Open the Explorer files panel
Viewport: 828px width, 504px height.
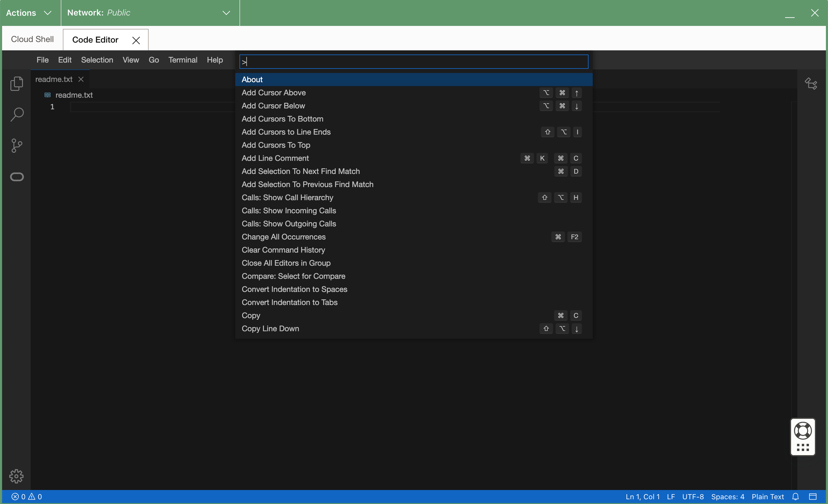pos(16,83)
